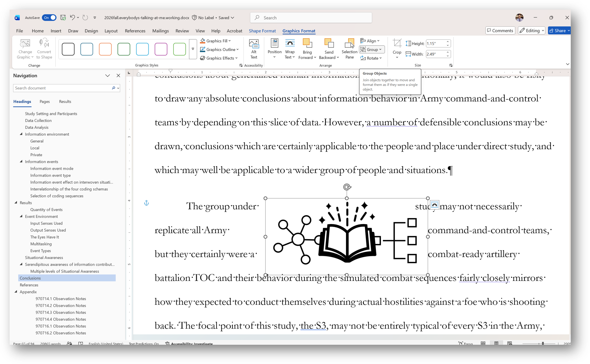The height and width of the screenshot is (364, 590).
Task: Collapse the ribbon with chevron
Action: [567, 64]
